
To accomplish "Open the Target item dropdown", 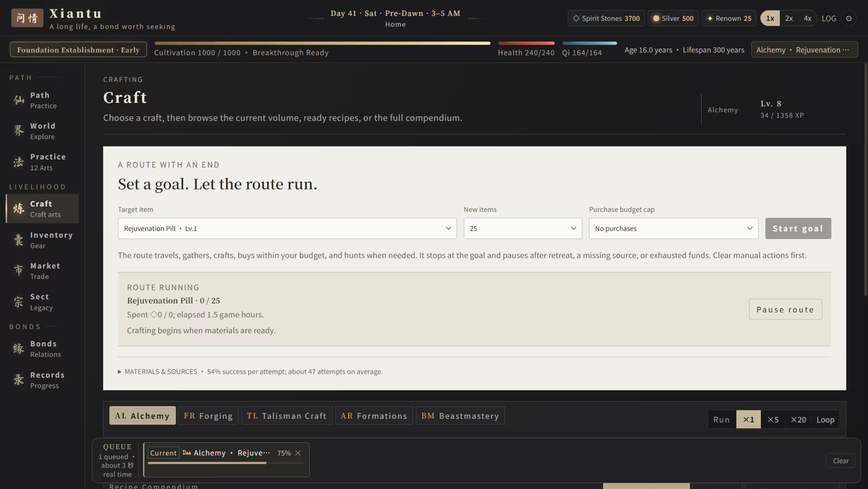I will [287, 228].
